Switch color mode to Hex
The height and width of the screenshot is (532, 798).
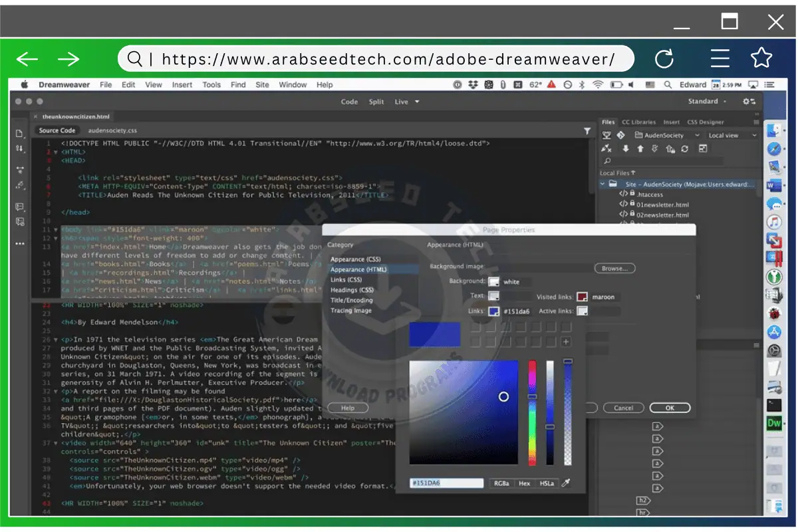(525, 483)
